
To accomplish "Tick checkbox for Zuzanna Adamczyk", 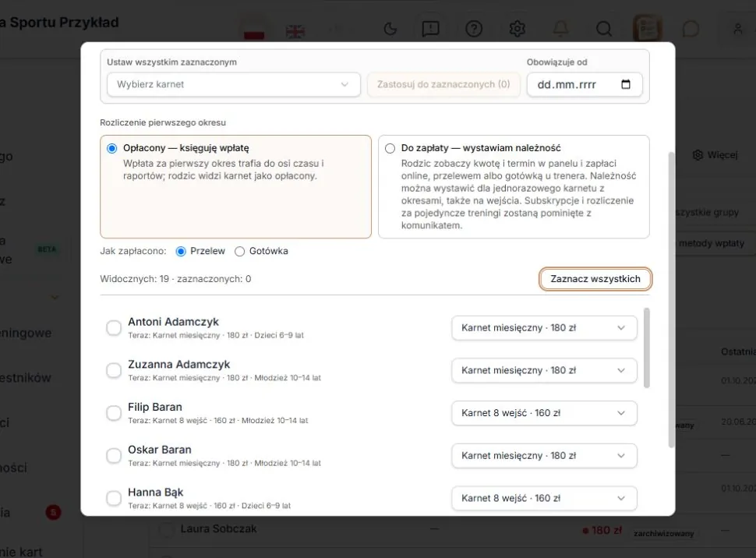I will tap(114, 370).
